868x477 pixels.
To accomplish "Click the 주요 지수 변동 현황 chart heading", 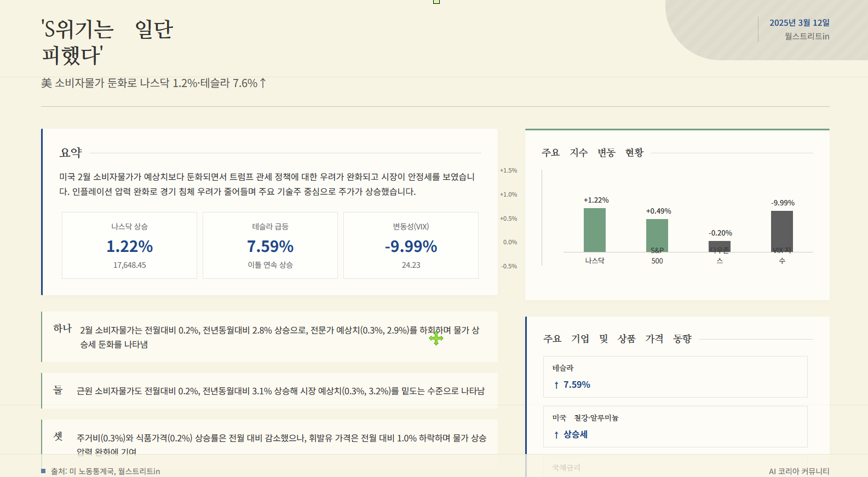I will coord(593,153).
